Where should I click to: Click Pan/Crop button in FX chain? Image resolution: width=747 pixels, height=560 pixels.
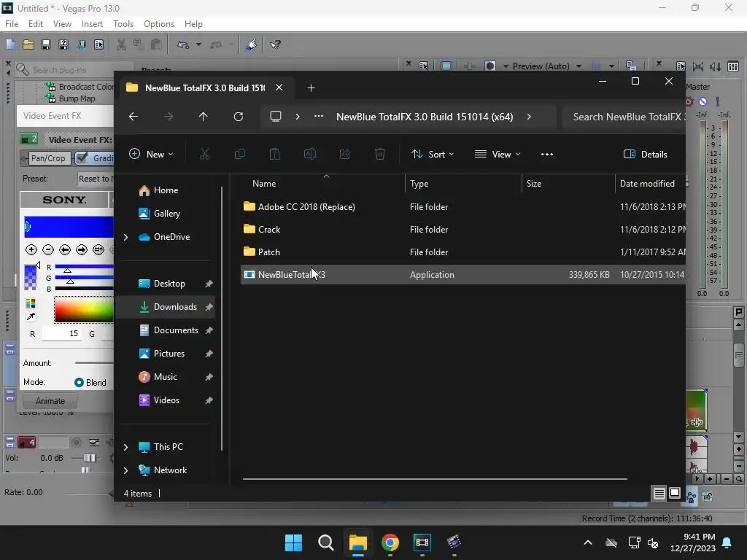click(48, 158)
